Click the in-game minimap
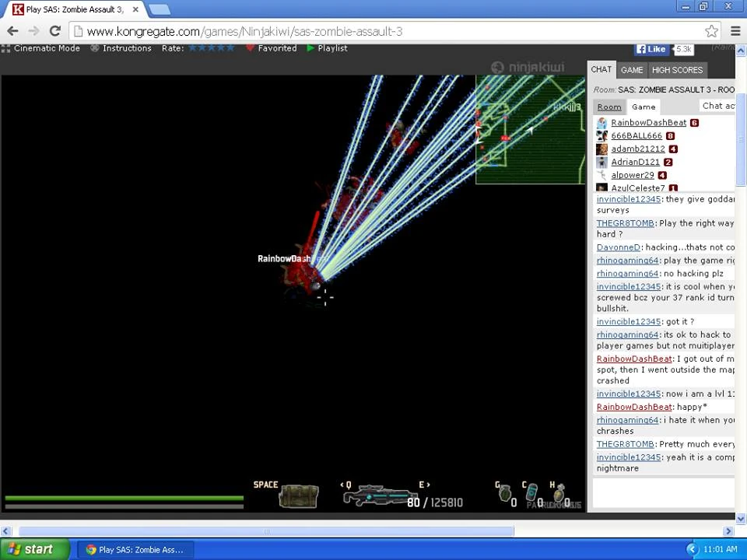Viewport: 747px width, 560px height. [530, 129]
